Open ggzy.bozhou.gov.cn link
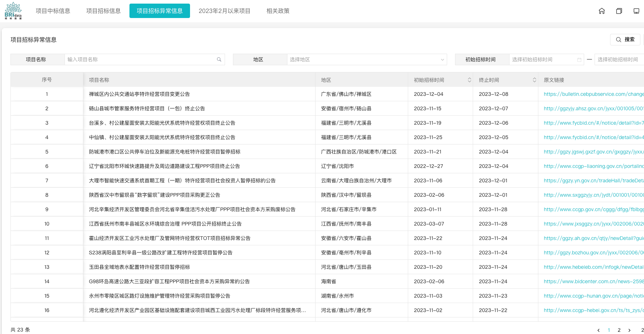 594,253
